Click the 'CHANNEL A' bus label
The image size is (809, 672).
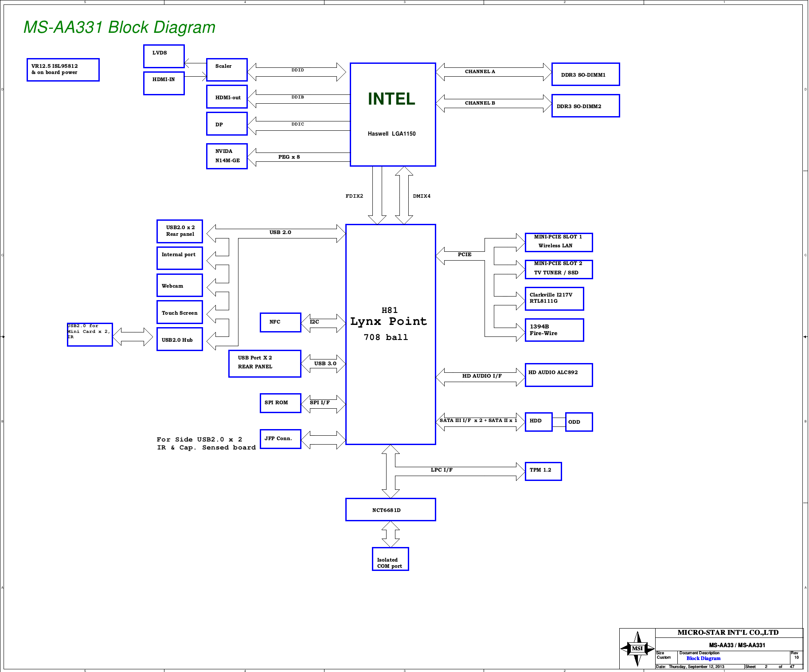click(480, 71)
